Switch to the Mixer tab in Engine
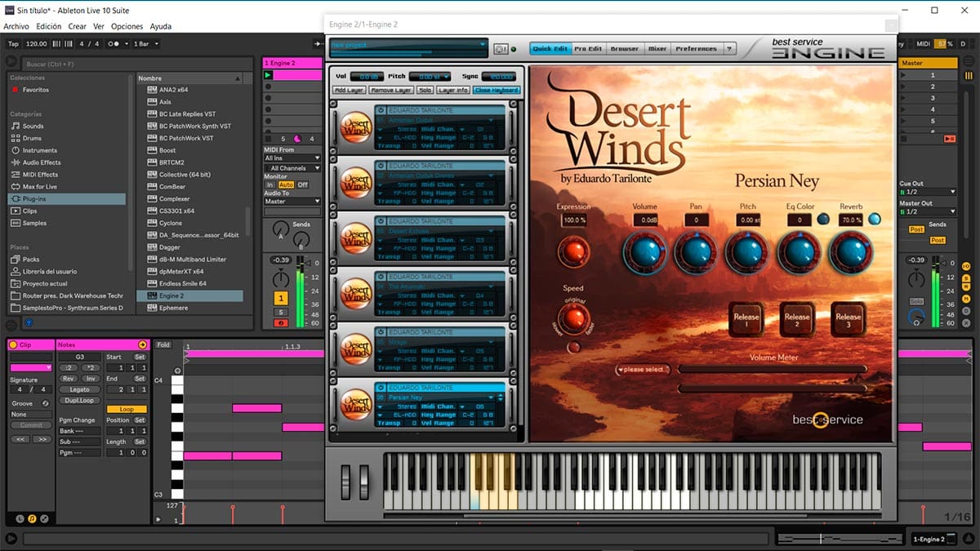The image size is (980, 551). click(x=657, y=49)
